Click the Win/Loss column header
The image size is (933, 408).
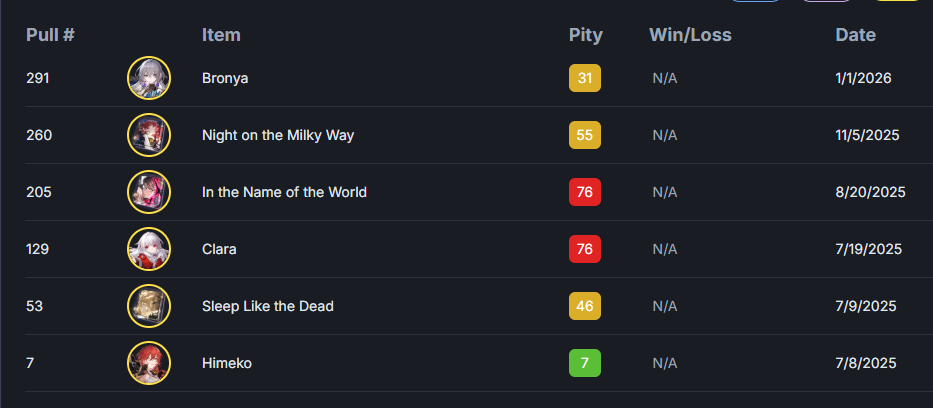[x=690, y=35]
